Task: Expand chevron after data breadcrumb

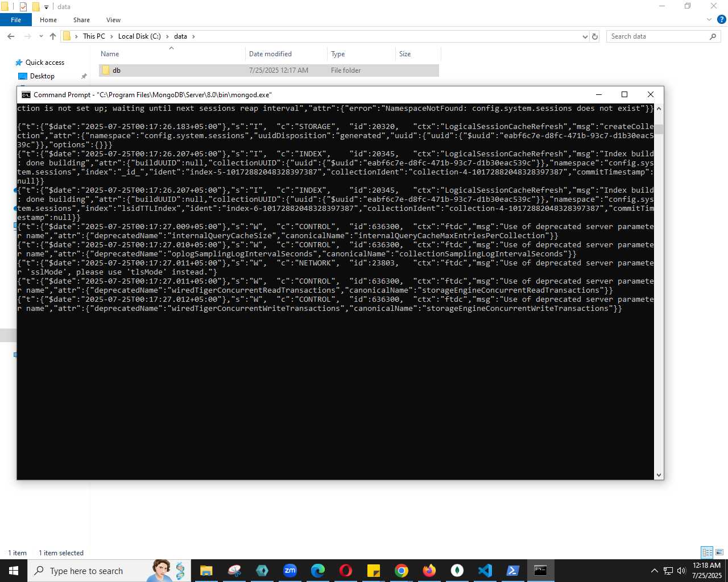Action: tap(193, 36)
